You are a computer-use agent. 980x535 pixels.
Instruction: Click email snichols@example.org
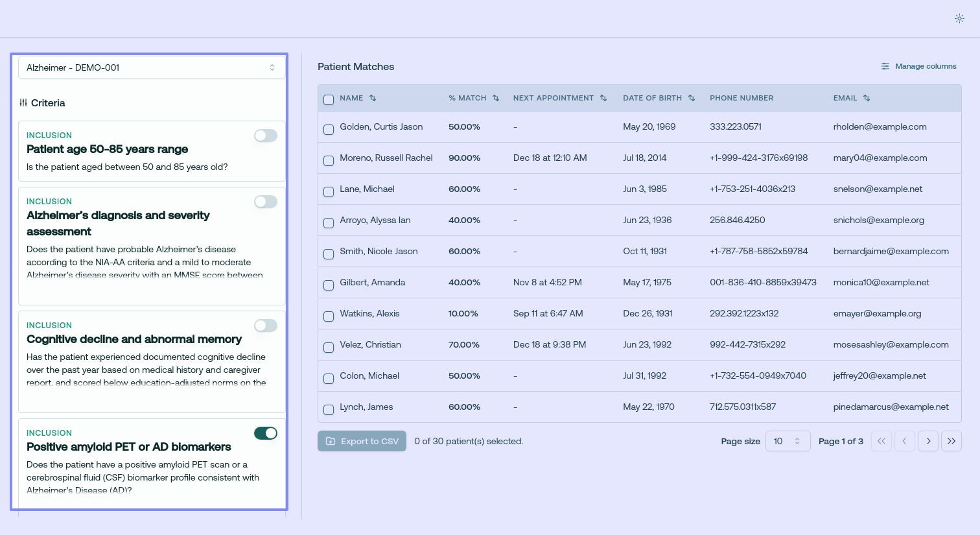[x=879, y=220]
